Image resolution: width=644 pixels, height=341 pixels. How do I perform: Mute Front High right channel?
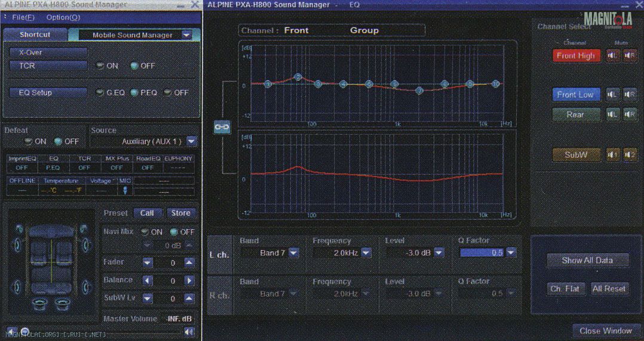pos(630,56)
